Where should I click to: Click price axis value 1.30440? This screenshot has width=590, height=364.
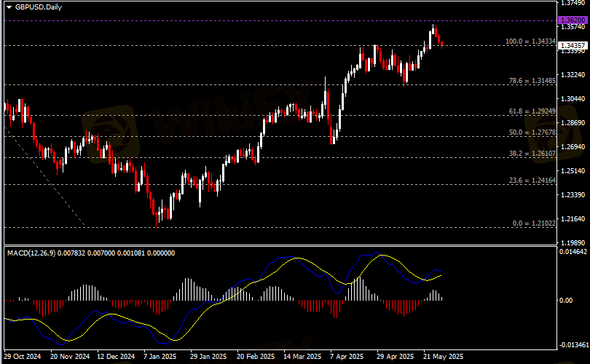[x=573, y=99]
